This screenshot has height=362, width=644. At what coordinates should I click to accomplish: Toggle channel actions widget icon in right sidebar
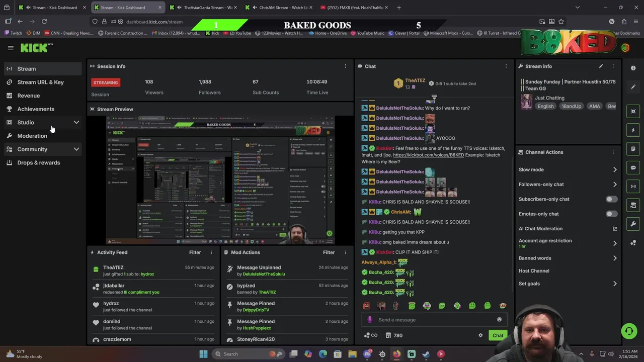(633, 205)
